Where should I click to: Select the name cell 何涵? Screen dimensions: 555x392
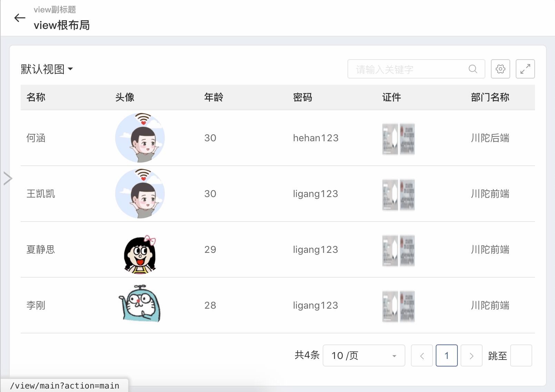tap(36, 138)
